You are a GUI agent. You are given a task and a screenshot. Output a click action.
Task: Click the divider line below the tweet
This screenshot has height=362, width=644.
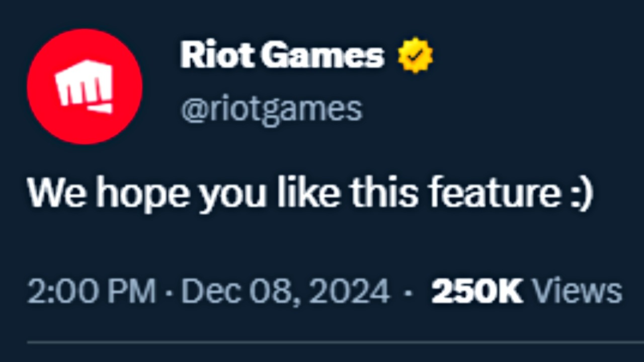point(335,343)
